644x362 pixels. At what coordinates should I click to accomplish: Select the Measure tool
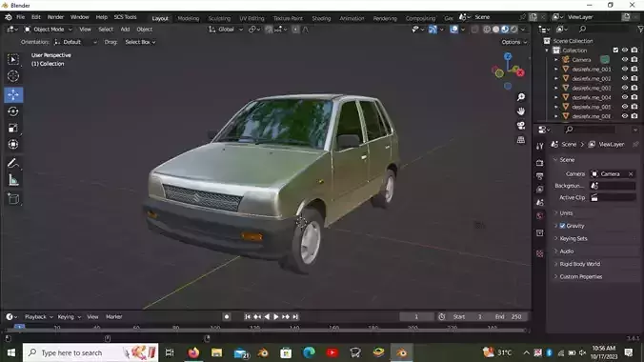[13, 180]
